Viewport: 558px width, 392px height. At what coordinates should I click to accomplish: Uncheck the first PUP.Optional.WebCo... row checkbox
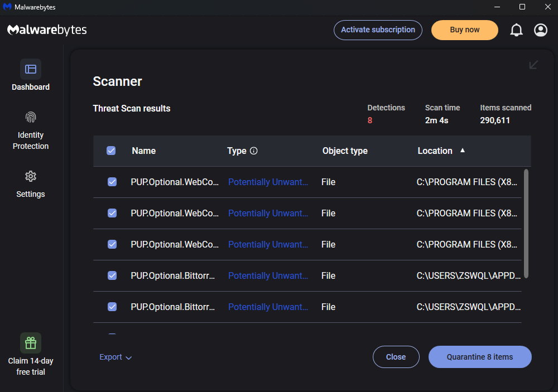pos(112,182)
